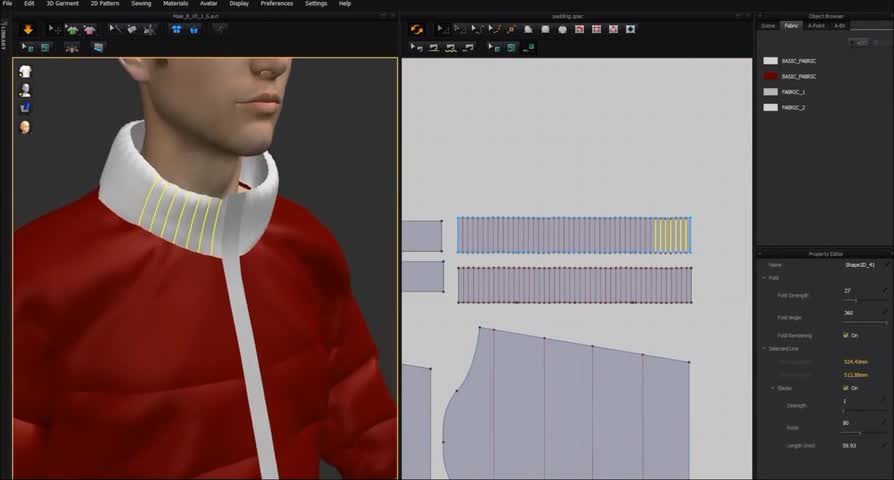Switch to the Scene tab in Object Browser

pyautogui.click(x=769, y=26)
